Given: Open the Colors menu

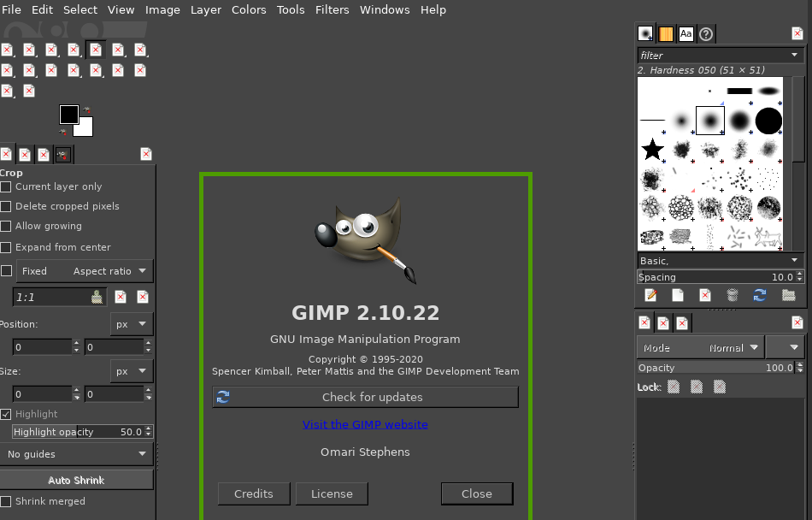Looking at the screenshot, I should (249, 9).
